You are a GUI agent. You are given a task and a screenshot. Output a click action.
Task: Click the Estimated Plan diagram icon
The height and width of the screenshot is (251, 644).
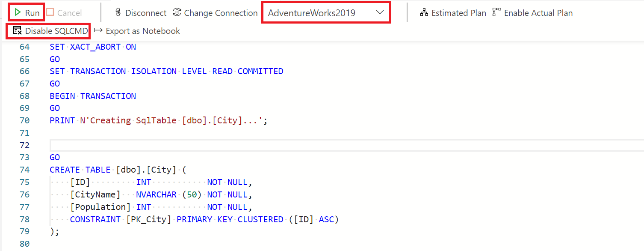point(424,13)
